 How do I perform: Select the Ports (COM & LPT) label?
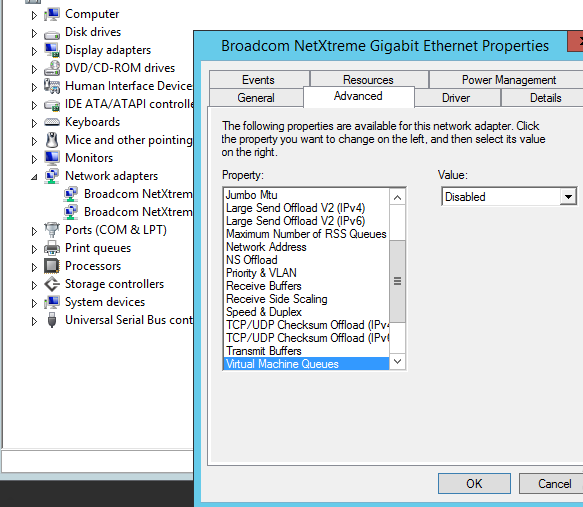coord(116,230)
